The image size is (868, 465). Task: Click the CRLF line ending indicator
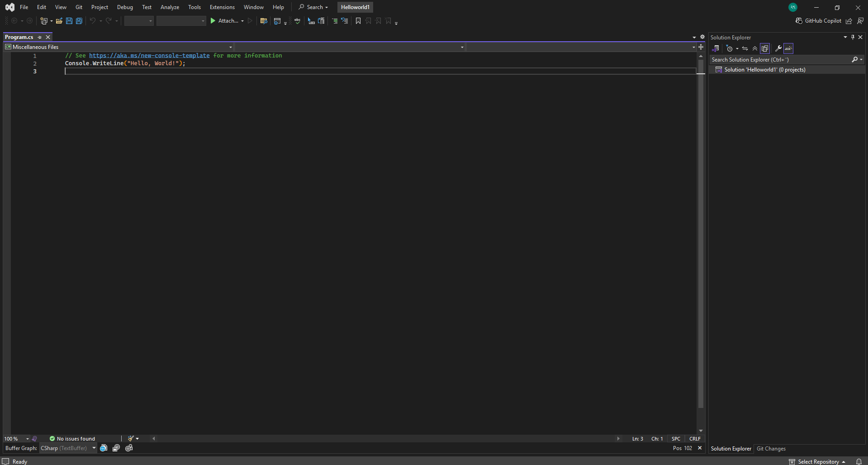click(695, 439)
